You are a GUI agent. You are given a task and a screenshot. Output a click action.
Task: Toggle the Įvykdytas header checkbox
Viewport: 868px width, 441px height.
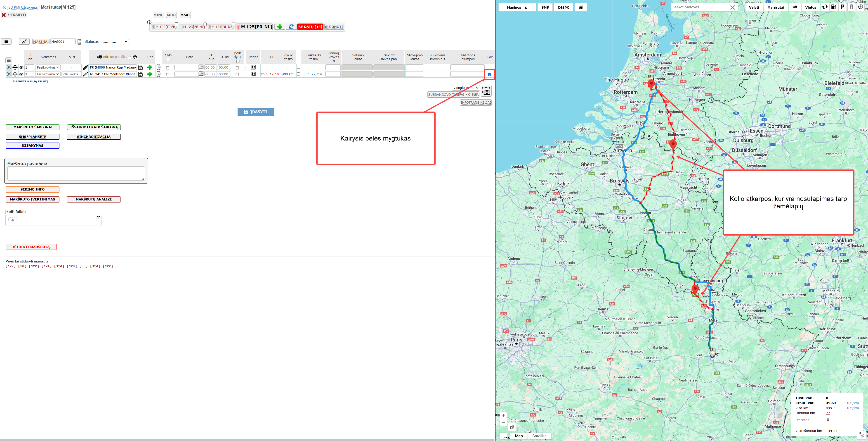coord(238,61)
